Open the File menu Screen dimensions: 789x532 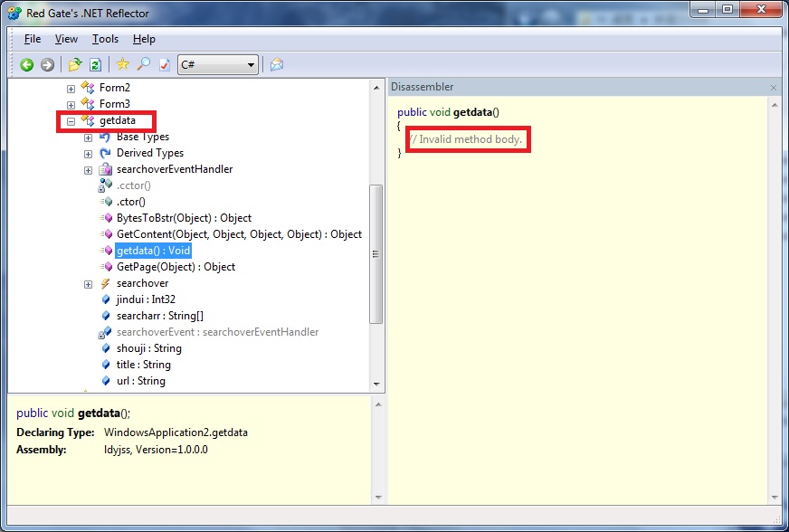tap(33, 39)
